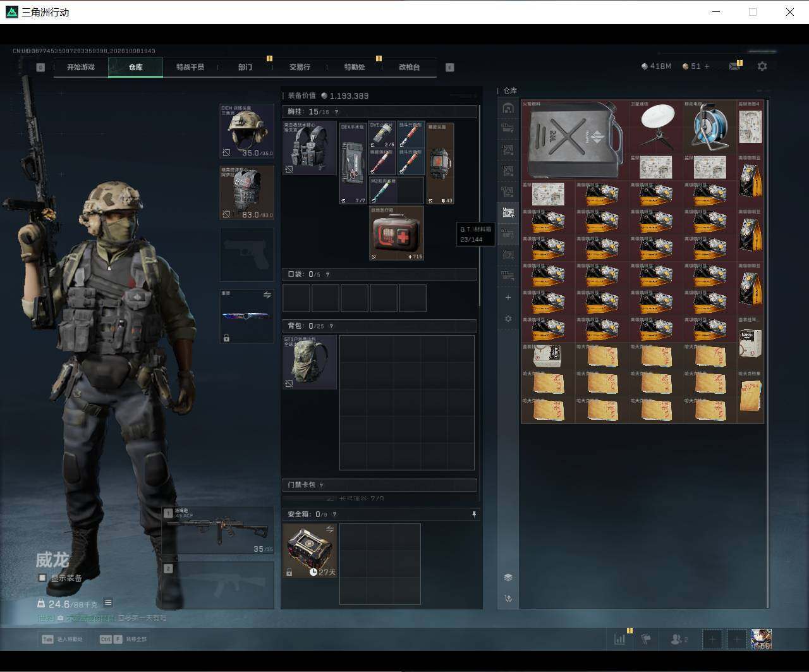Click the sort icon at the bottom of warehouse sidebar
Viewport: 809px width, 672px height.
click(508, 598)
